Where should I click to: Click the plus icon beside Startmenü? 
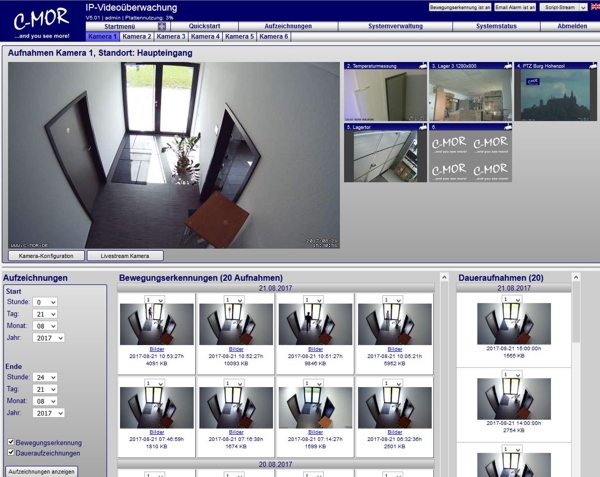(x=163, y=26)
